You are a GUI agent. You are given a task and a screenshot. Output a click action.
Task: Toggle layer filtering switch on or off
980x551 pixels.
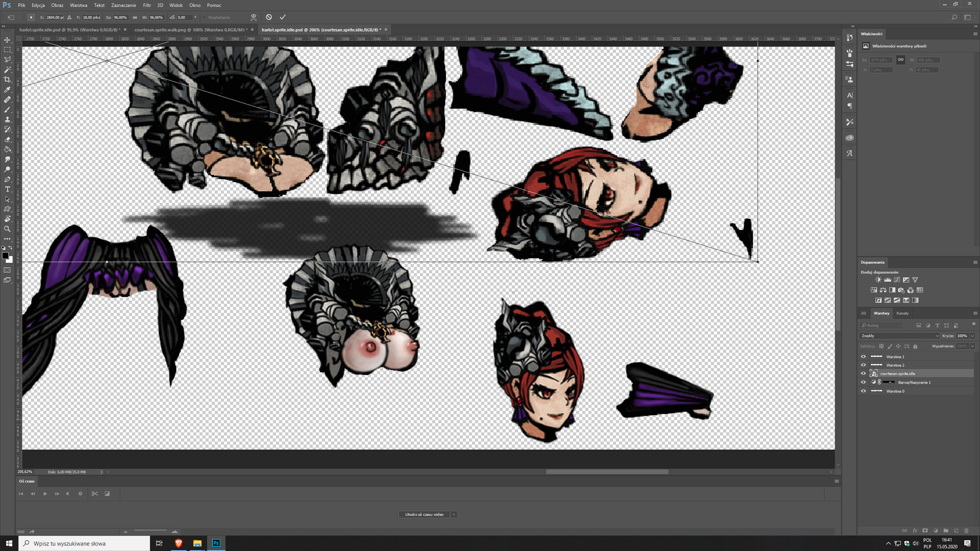click(973, 324)
